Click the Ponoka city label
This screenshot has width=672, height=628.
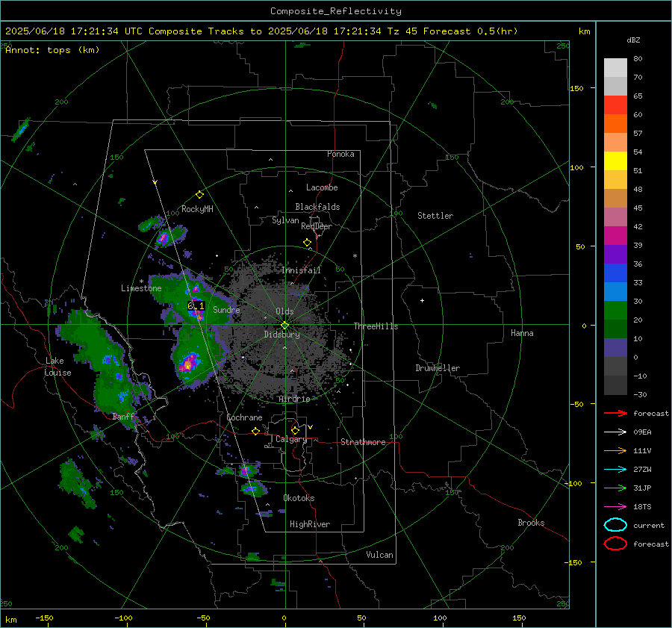(x=340, y=154)
